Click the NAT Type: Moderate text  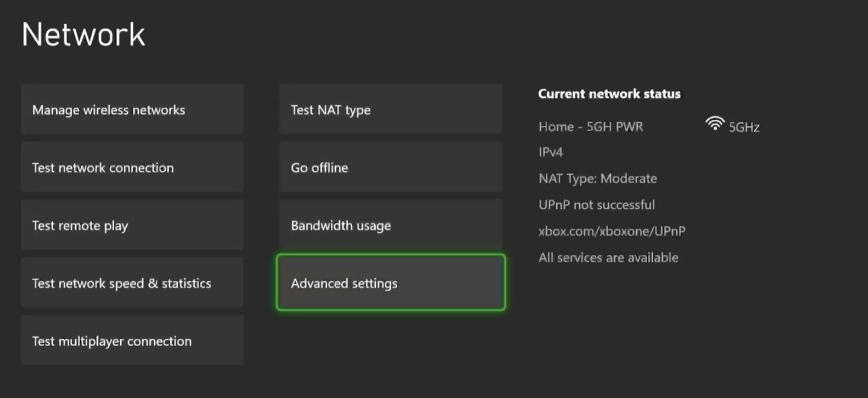click(x=597, y=178)
